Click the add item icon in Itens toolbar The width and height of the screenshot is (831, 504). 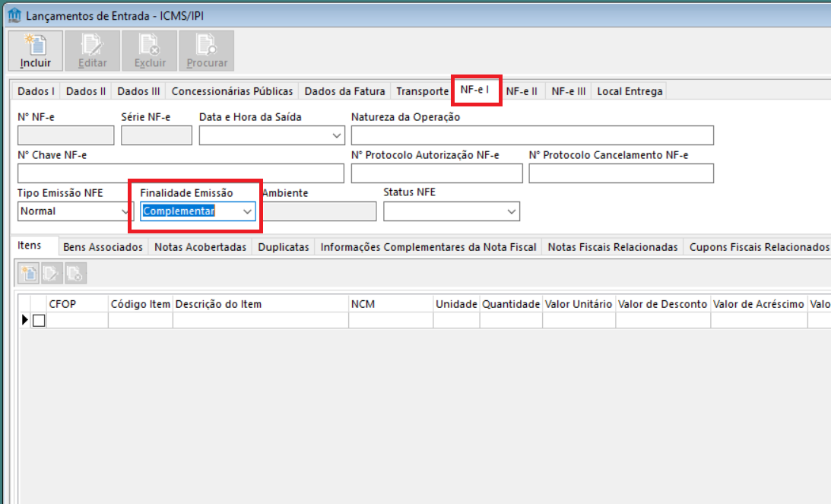[29, 274]
